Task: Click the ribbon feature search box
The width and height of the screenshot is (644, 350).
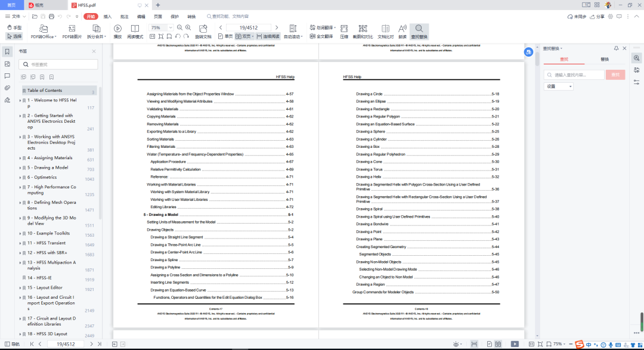Action: (228, 17)
